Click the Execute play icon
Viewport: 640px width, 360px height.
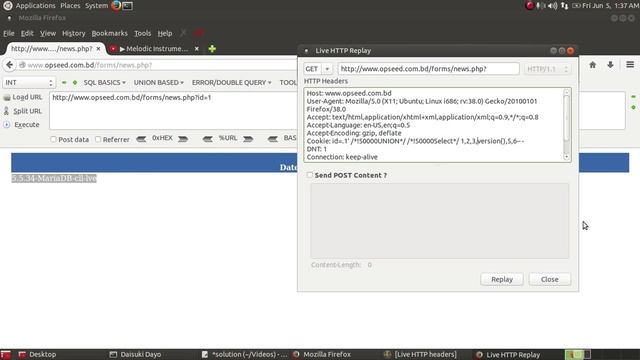tap(7, 125)
